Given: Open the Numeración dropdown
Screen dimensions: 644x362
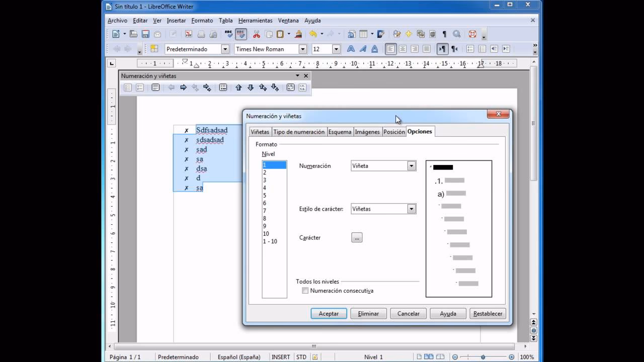Looking at the screenshot, I should (x=412, y=165).
